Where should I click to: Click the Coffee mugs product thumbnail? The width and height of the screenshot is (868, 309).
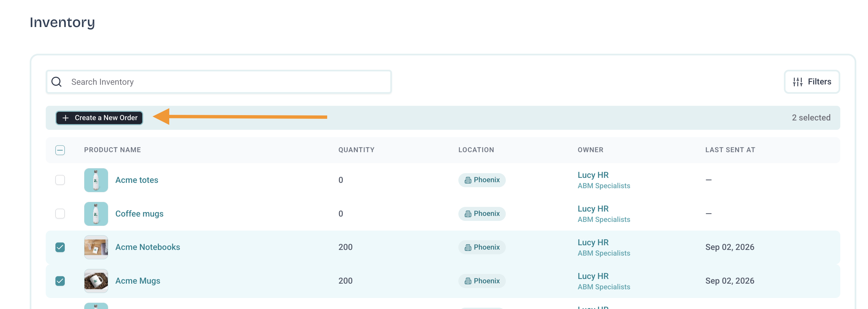(x=96, y=214)
